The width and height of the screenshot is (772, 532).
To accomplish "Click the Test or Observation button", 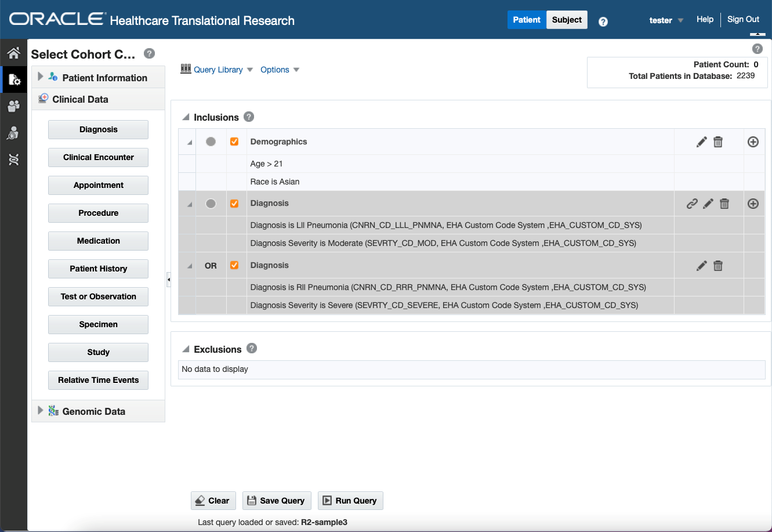I will pyautogui.click(x=98, y=296).
